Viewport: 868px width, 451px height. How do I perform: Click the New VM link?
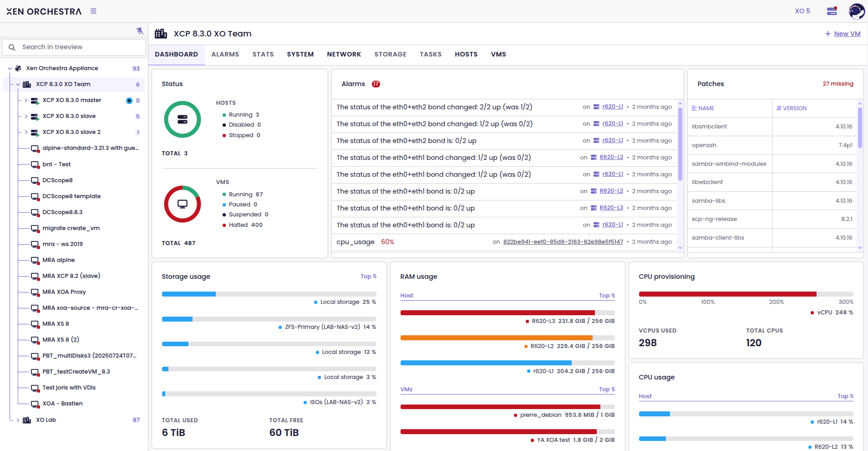847,34
